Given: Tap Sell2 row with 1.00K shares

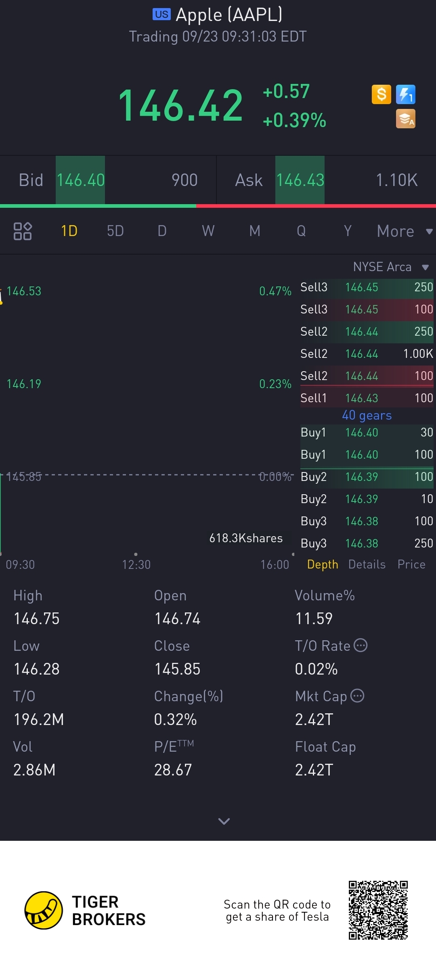Looking at the screenshot, I should click(x=367, y=354).
